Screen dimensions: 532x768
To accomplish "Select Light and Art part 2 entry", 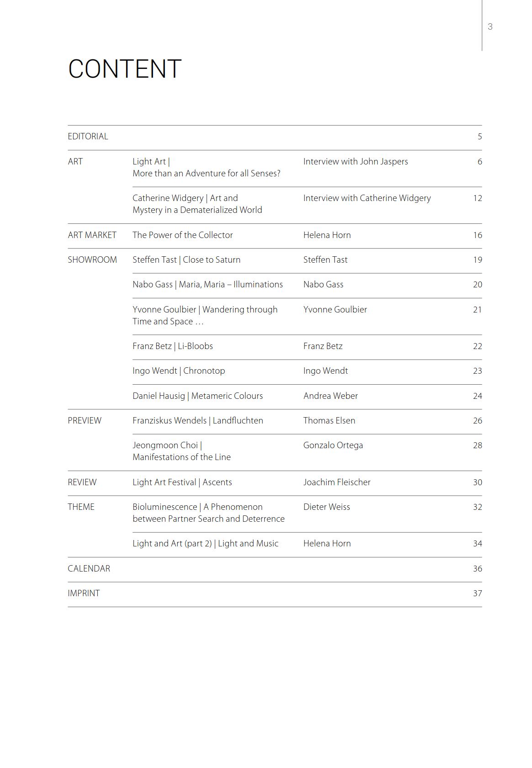I will coord(205,544).
